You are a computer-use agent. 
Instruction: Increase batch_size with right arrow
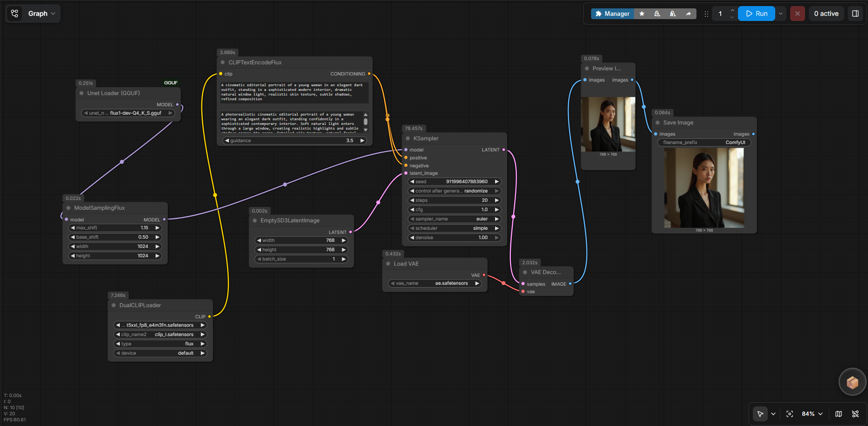point(344,259)
